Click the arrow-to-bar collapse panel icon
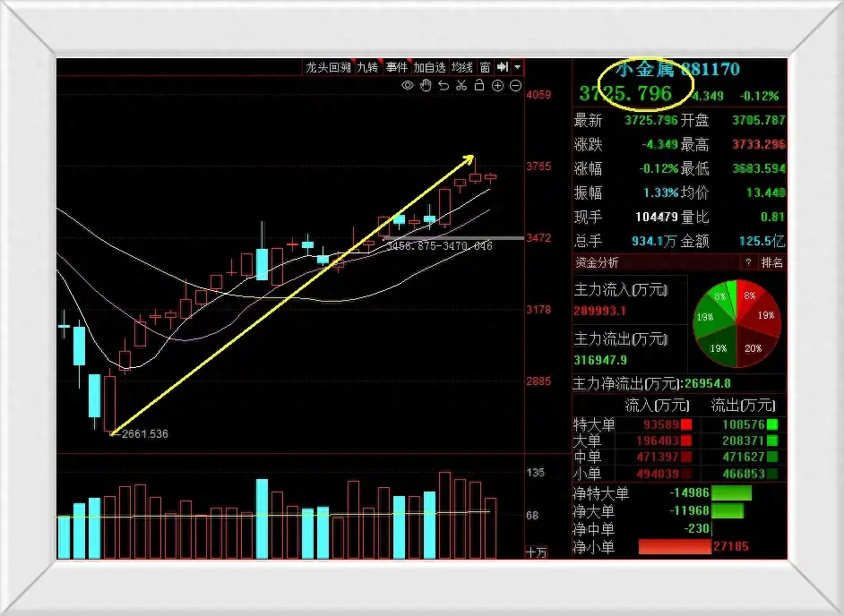 pyautogui.click(x=503, y=67)
